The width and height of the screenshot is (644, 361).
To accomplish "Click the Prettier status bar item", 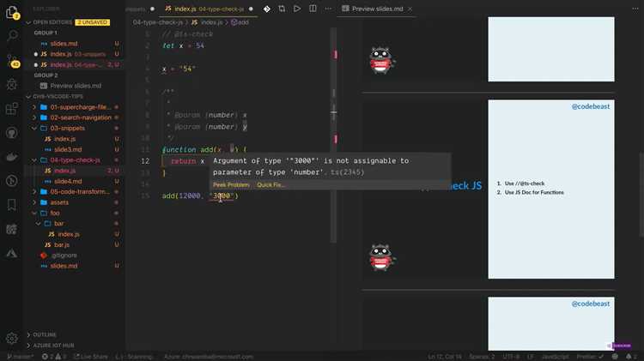I will click(590, 357).
